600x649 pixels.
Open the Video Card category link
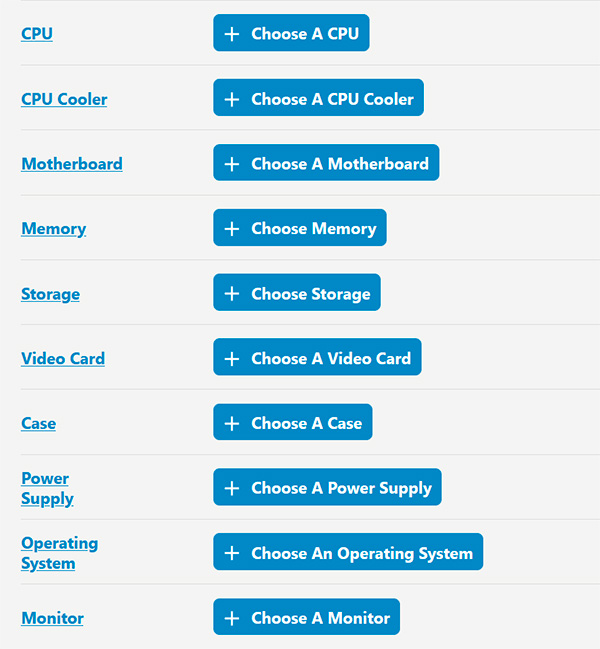coord(63,358)
